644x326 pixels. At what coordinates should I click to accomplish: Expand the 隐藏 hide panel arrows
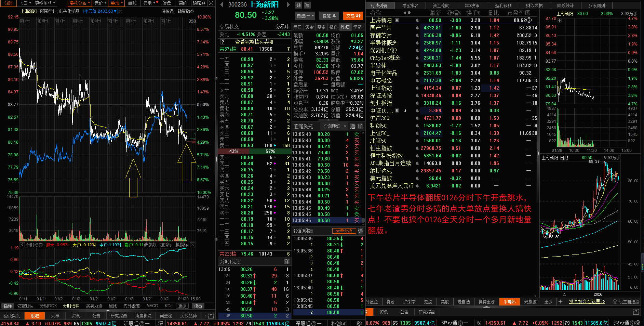click(x=199, y=3)
